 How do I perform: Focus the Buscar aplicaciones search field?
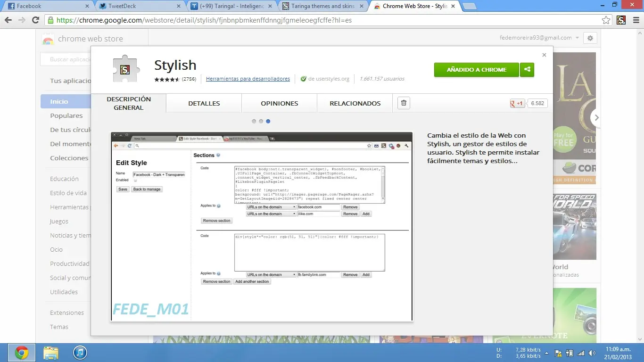tap(66, 59)
